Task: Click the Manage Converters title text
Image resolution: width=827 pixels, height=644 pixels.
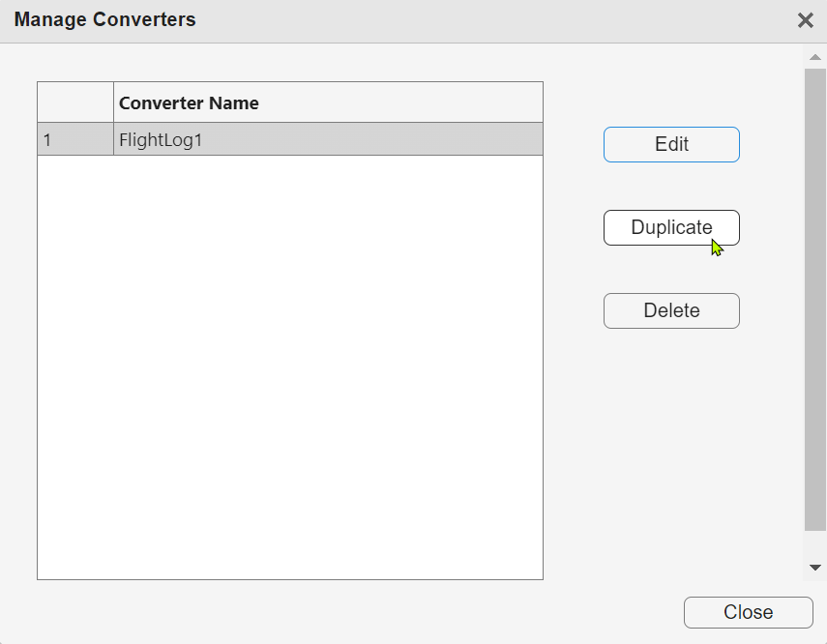Action: (104, 20)
